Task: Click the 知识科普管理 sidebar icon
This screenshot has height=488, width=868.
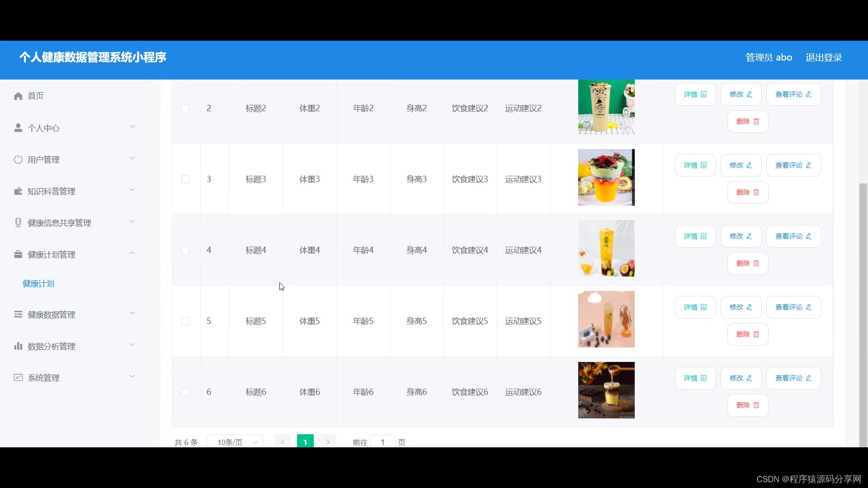Action: (18, 191)
